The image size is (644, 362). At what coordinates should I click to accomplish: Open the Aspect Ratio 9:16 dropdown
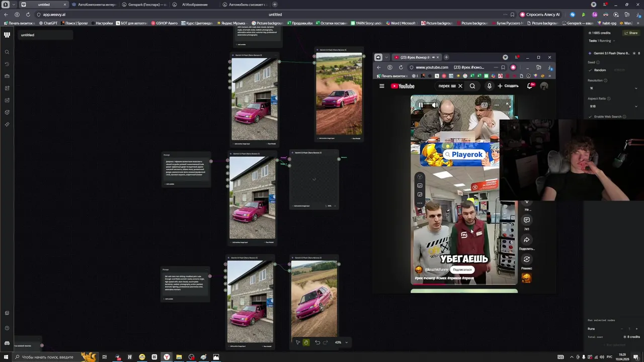click(613, 106)
